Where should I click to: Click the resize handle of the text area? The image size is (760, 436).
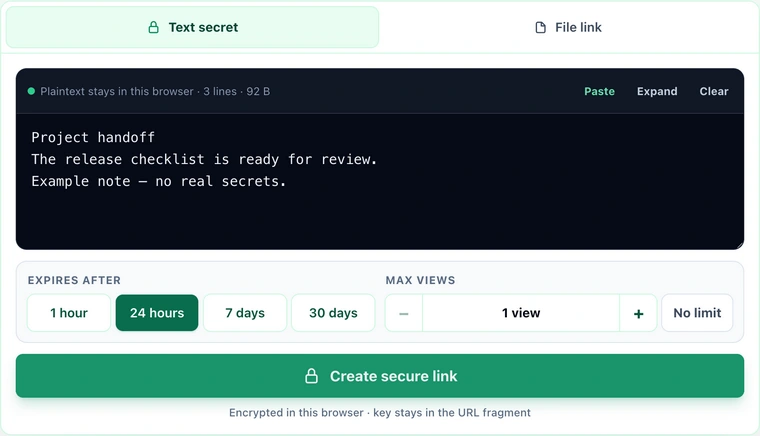[x=739, y=245]
